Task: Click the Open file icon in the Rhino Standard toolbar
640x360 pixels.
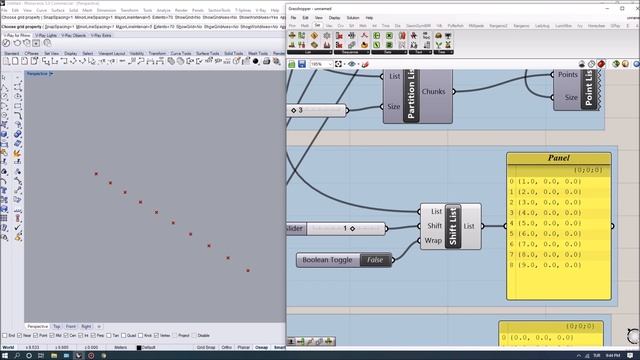Action: (15, 61)
